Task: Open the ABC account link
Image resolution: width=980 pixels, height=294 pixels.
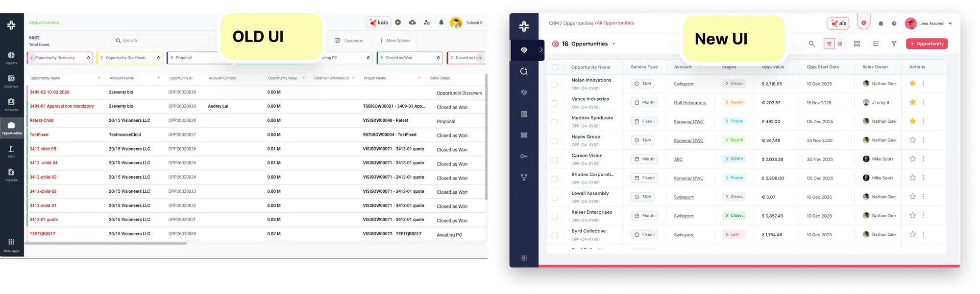Action: pos(678,159)
